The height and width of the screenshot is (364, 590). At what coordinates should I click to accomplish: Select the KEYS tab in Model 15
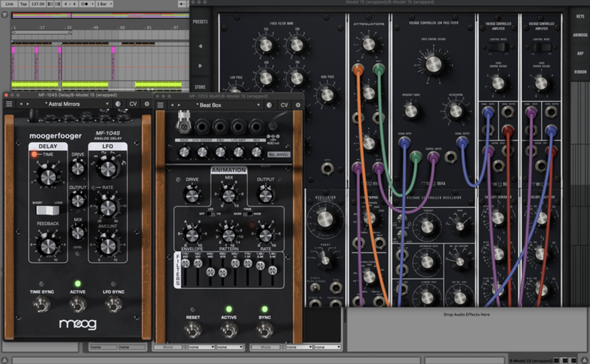coord(580,16)
